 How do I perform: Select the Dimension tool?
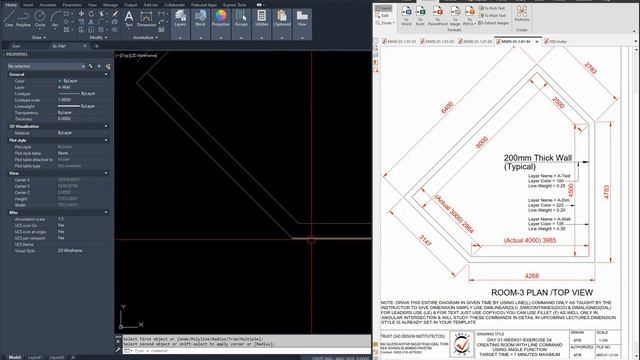click(146, 19)
